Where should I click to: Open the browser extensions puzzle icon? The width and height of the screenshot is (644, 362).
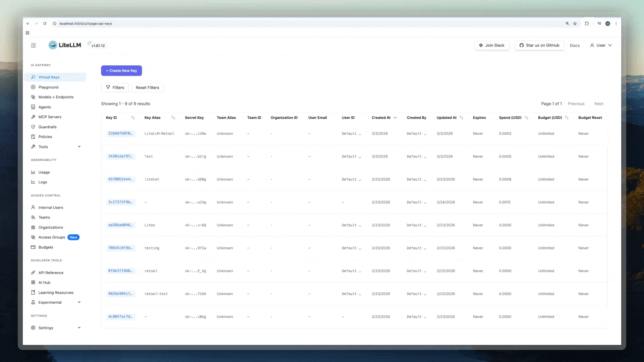[587, 24]
